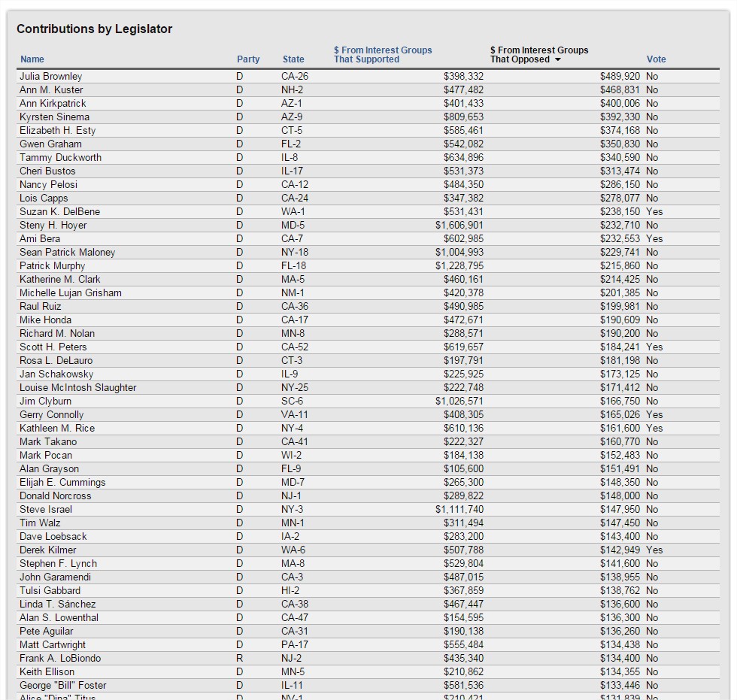
Task: Sort table by Party column header
Action: 248,59
